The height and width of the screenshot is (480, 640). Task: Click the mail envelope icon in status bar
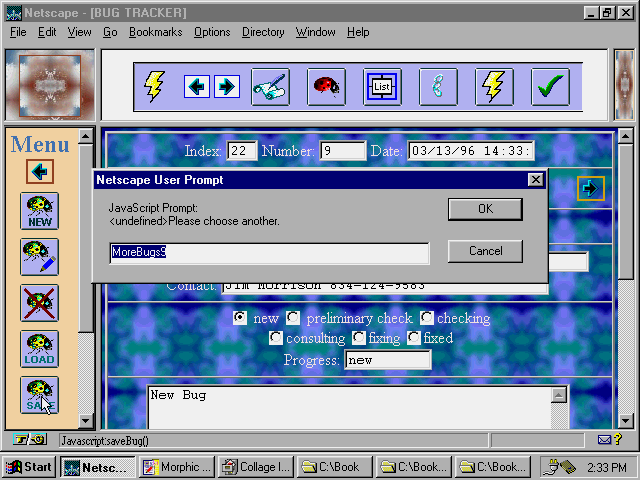point(604,440)
